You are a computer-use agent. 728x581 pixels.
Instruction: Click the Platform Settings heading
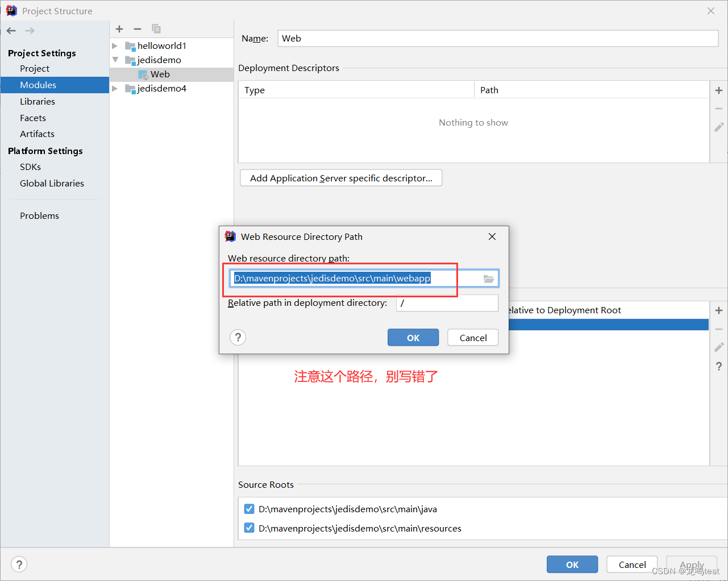(45, 151)
